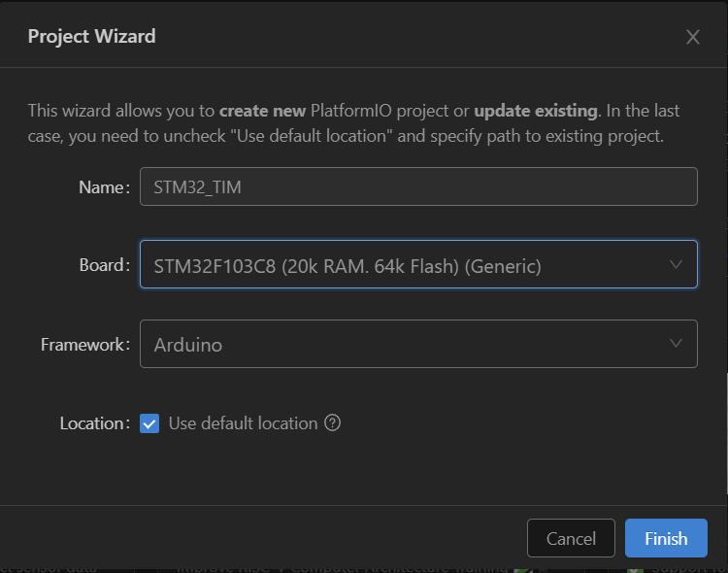
Task: Click the Name input field
Action: pyautogui.click(x=417, y=186)
